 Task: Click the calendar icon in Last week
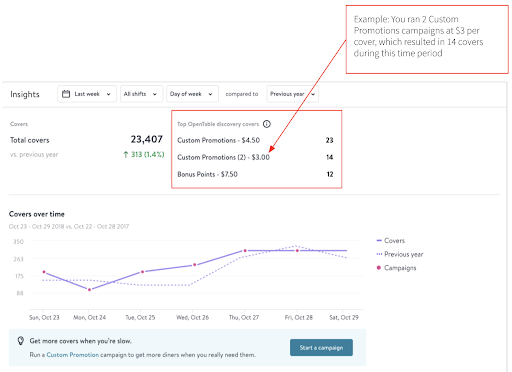pos(66,94)
